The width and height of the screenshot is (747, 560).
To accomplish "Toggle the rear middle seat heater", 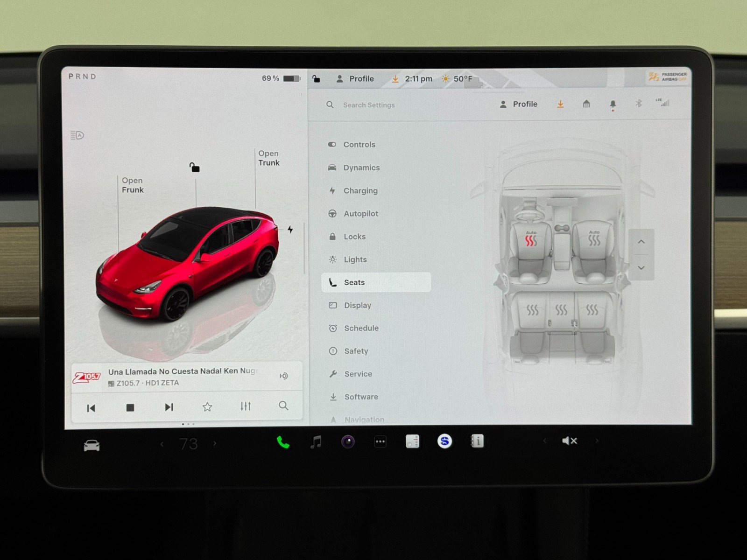I will (x=561, y=309).
